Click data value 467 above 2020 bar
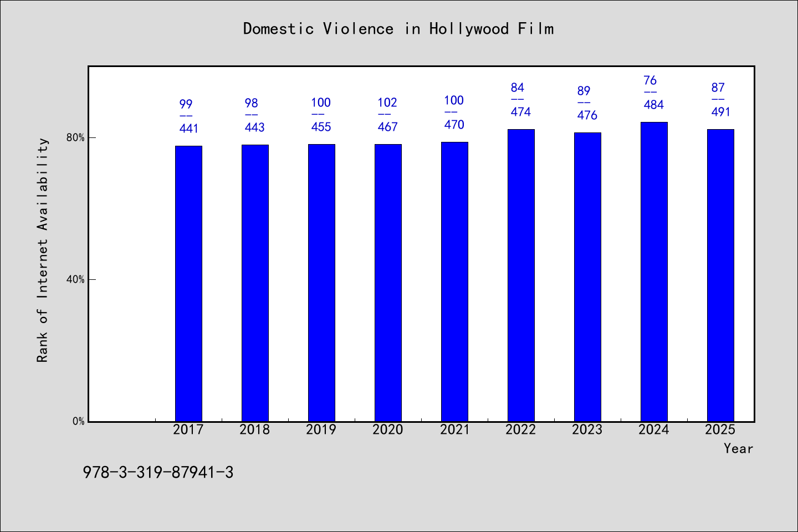798x532 pixels. pyautogui.click(x=388, y=127)
